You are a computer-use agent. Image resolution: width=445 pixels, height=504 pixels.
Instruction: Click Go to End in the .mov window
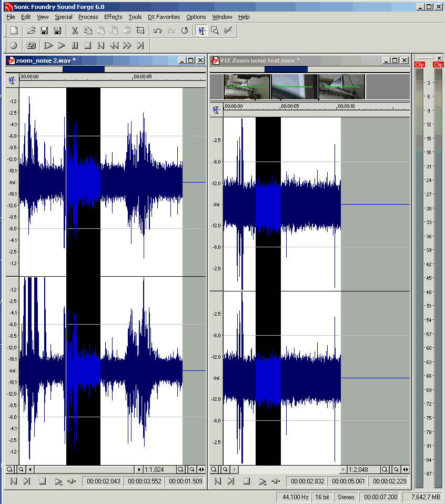231,481
